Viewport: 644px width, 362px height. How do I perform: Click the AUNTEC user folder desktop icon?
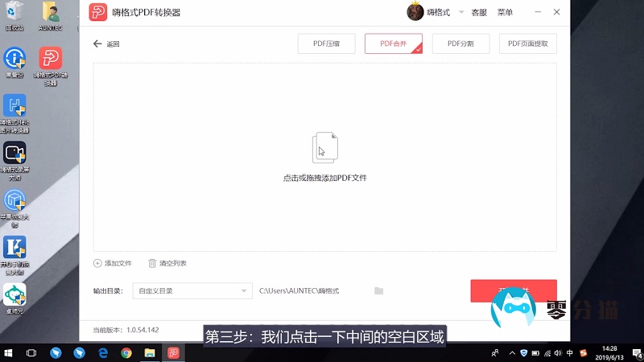51,12
